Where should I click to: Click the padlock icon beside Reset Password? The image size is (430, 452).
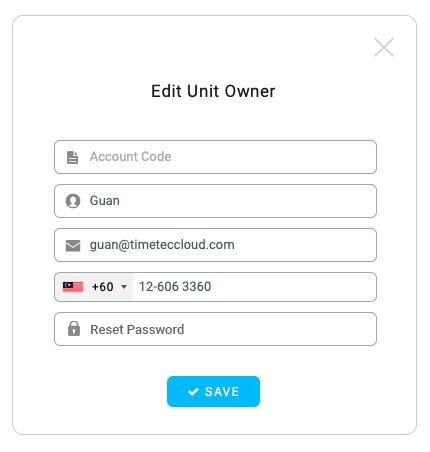tap(74, 329)
